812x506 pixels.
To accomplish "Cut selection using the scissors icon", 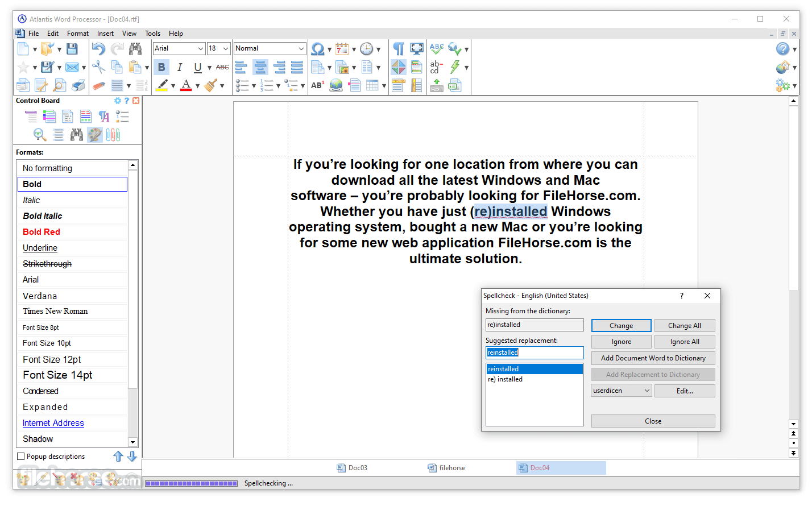I will tap(98, 67).
